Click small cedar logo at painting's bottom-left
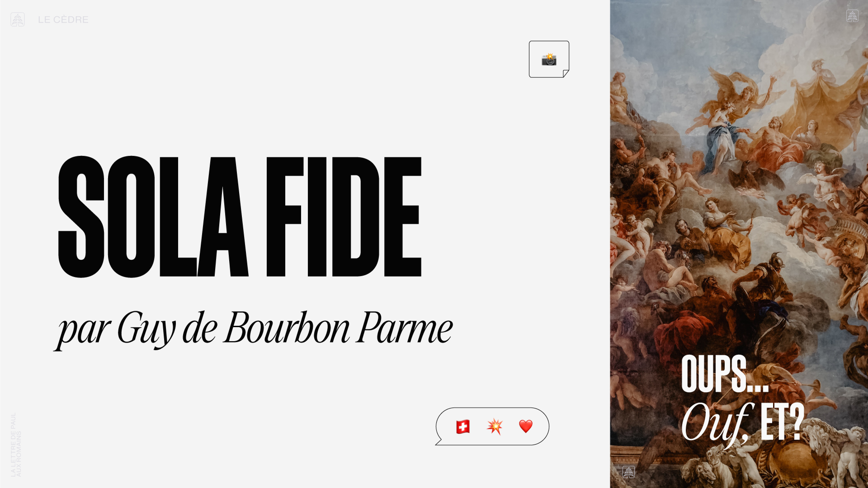 click(x=629, y=472)
